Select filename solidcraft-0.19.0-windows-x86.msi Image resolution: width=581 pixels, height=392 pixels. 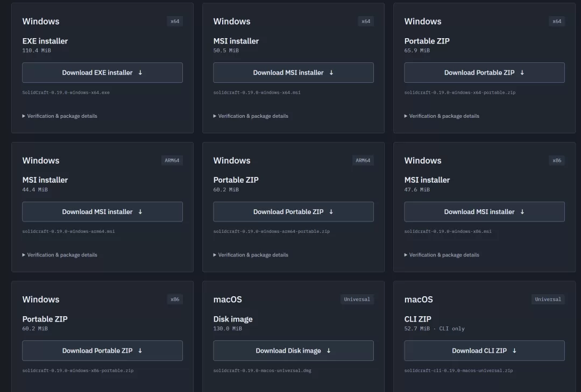pyautogui.click(x=448, y=232)
